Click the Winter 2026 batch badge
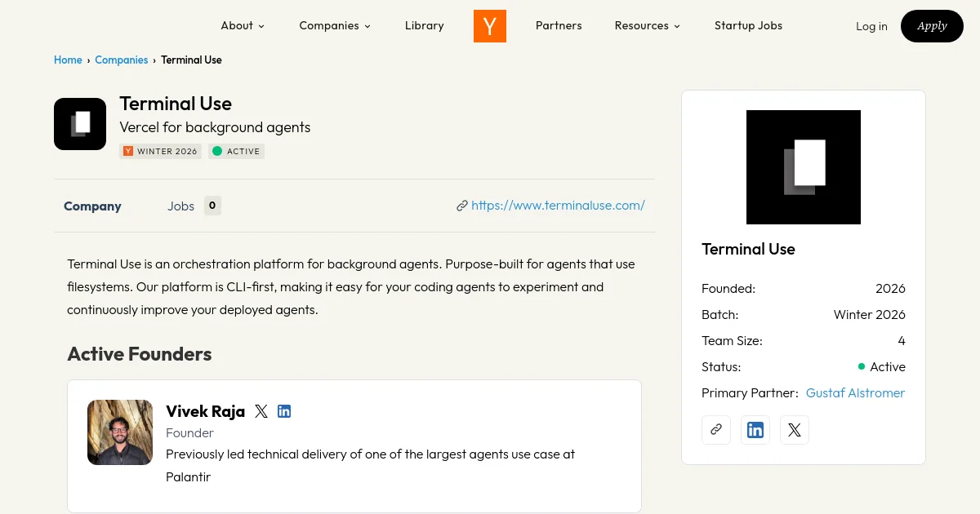 tap(160, 151)
